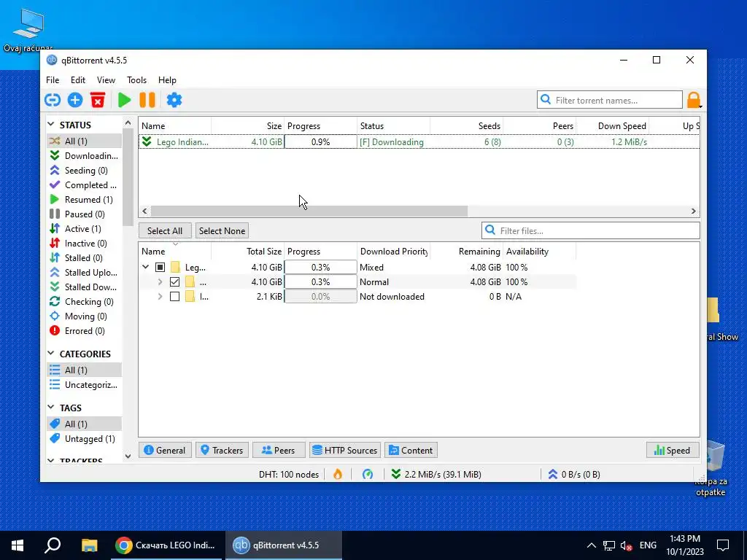
Task: Select the Stalled Uploading filter
Action: (84, 273)
